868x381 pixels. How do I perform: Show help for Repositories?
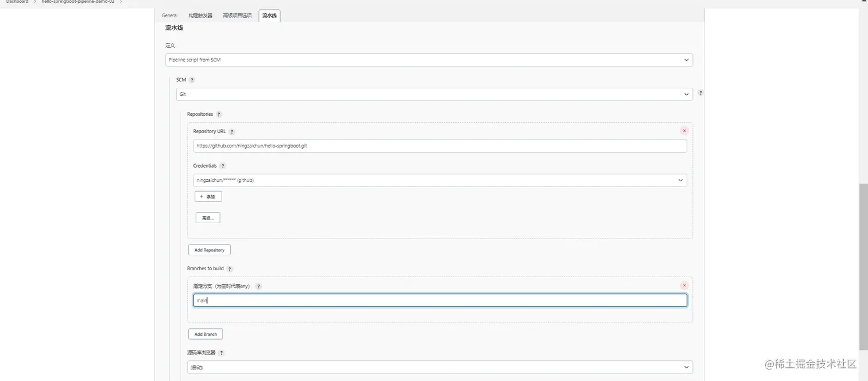point(219,114)
